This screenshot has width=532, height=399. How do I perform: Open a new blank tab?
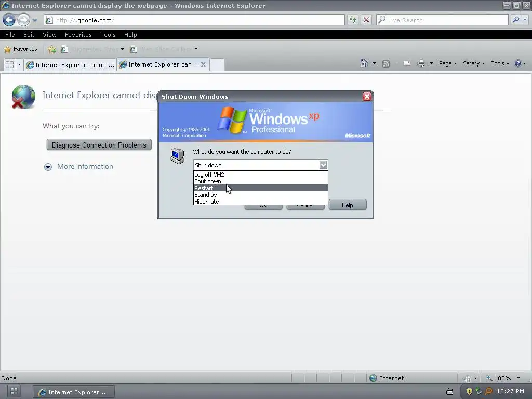[217, 64]
